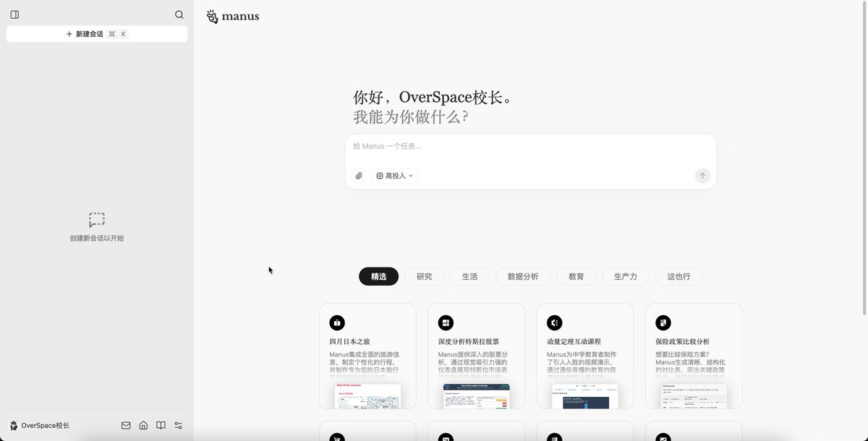The width and height of the screenshot is (868, 441).
Task: Click the insurance comparison table thumbnail
Action: coord(694,396)
